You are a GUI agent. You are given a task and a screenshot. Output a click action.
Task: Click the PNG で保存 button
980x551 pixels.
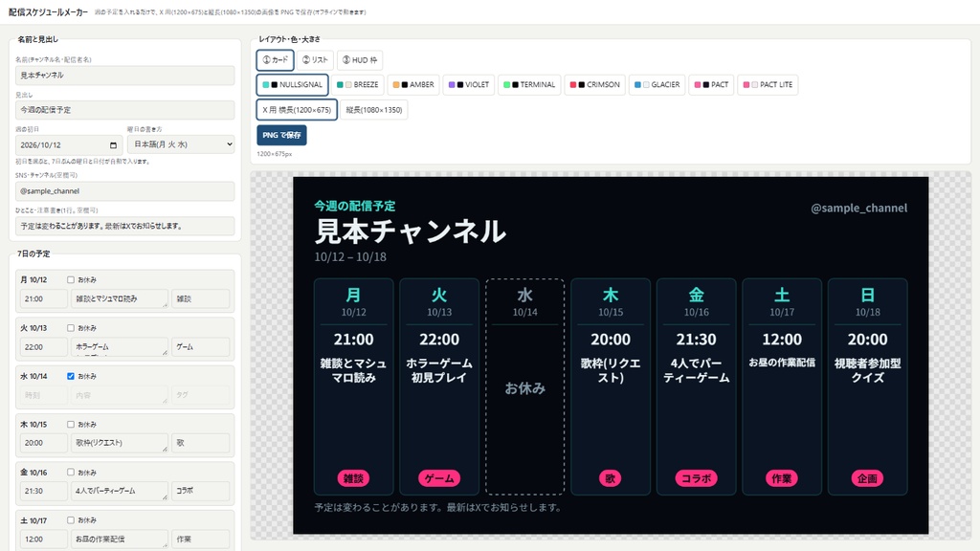pyautogui.click(x=282, y=135)
